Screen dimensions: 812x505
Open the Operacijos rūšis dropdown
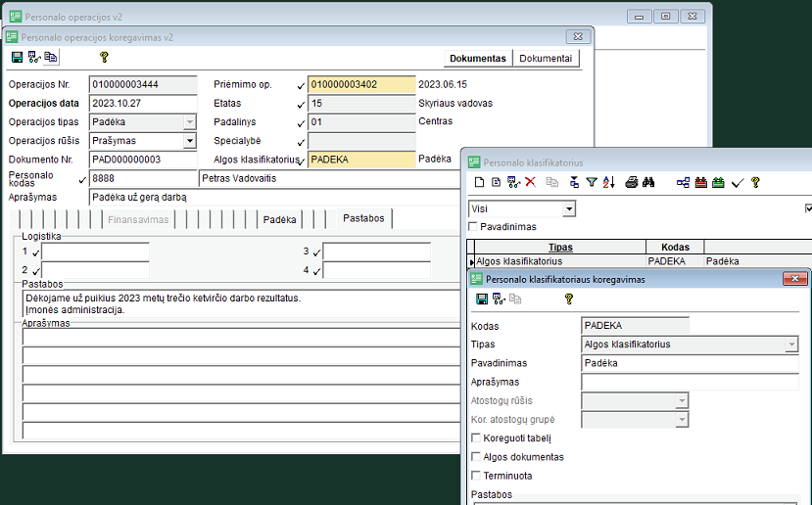190,141
